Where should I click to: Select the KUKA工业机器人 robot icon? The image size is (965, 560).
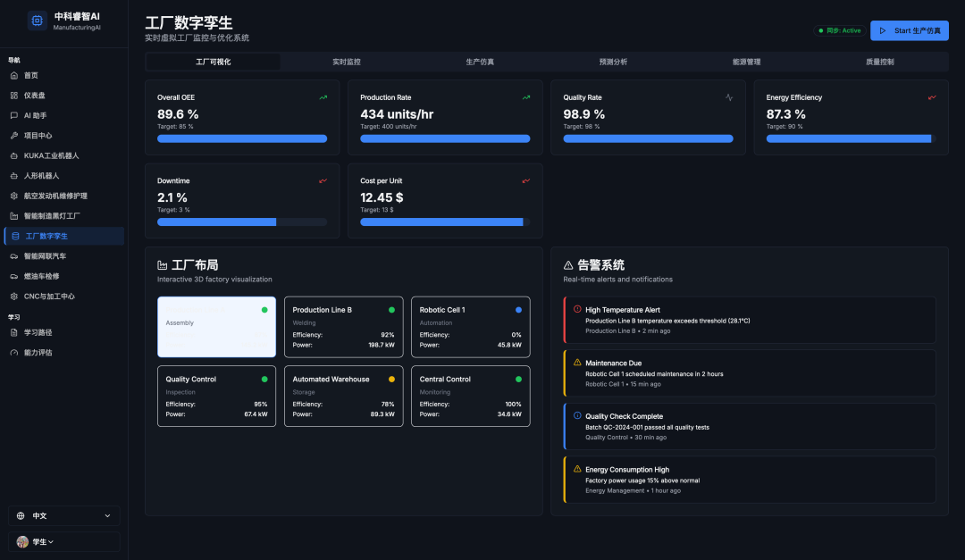14,155
